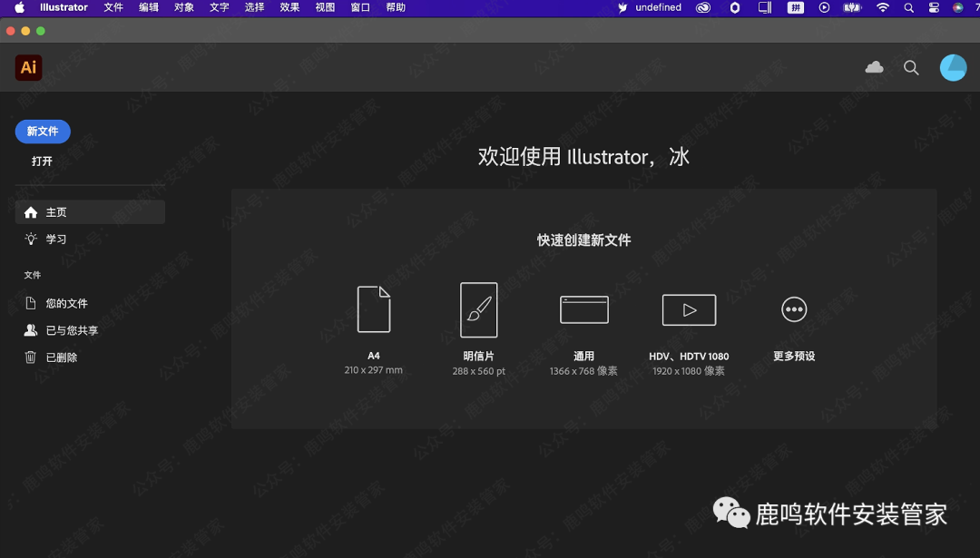980x558 pixels.
Task: Open the cloud sync status icon
Action: tap(874, 67)
